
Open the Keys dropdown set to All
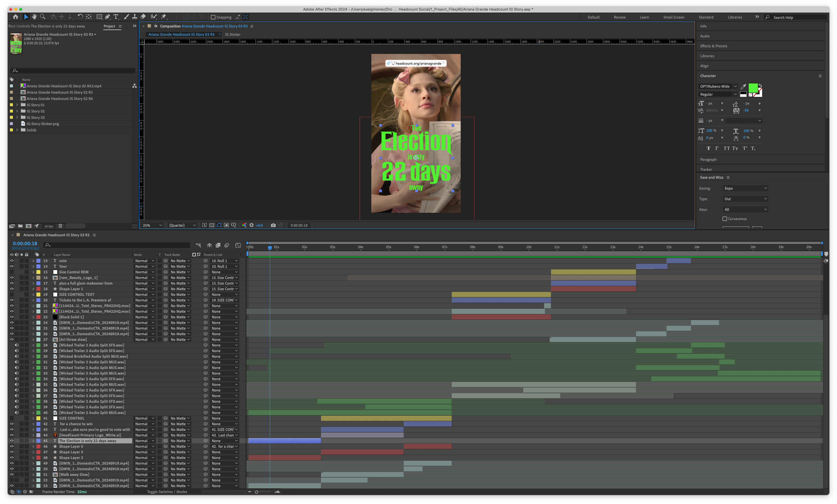coord(745,209)
